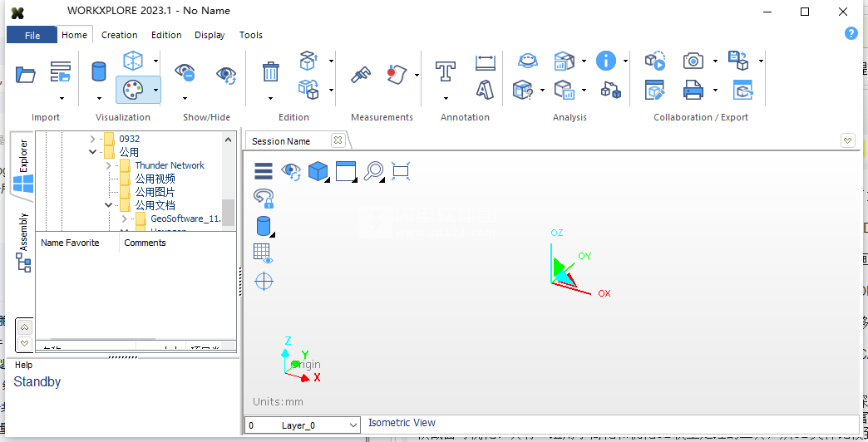Toggle the grid visibility icon
This screenshot has width=868, height=442.
[x=264, y=253]
